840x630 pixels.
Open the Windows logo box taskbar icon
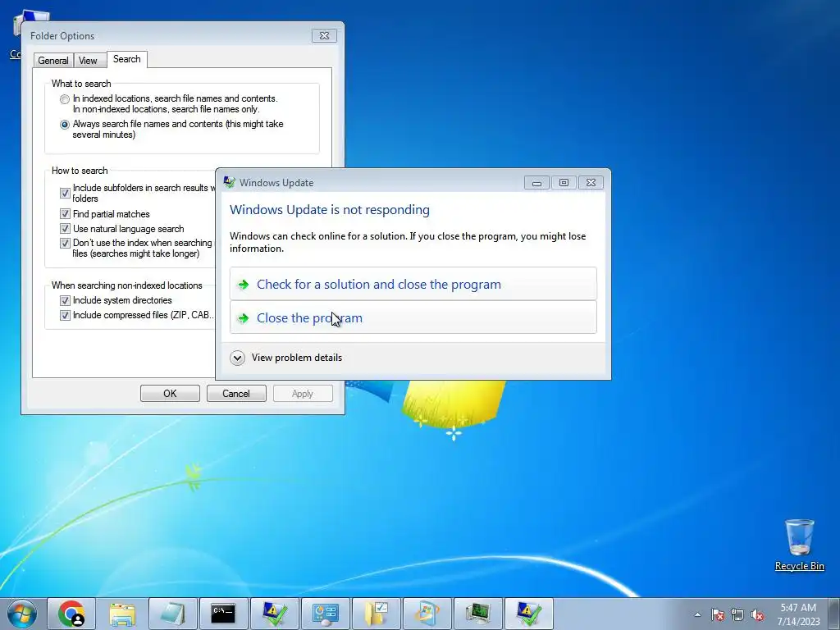pyautogui.click(x=427, y=614)
